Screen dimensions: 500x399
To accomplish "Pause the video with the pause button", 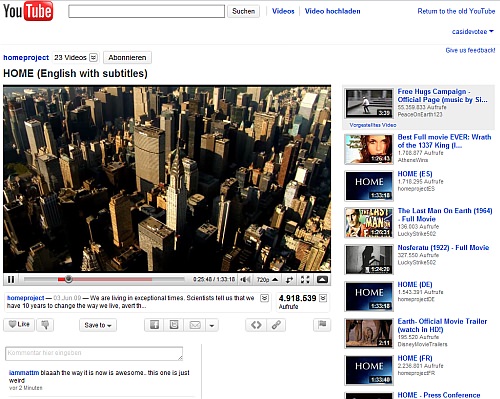I will click(x=11, y=279).
